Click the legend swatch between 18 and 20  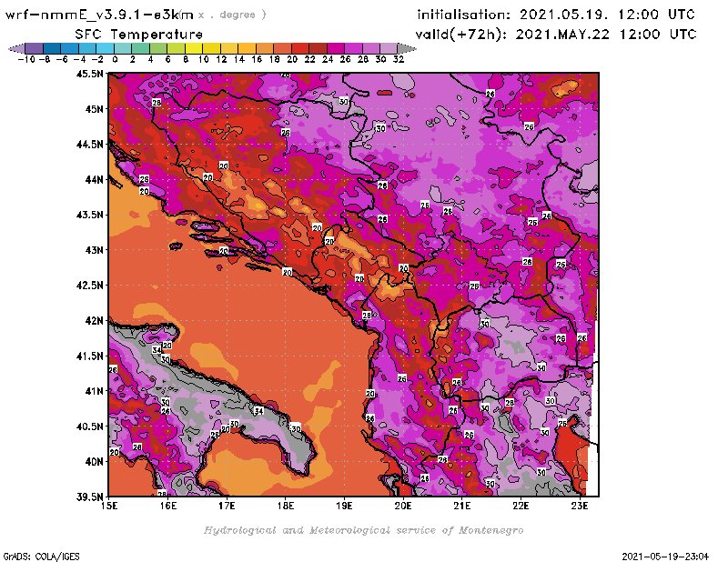(282, 48)
